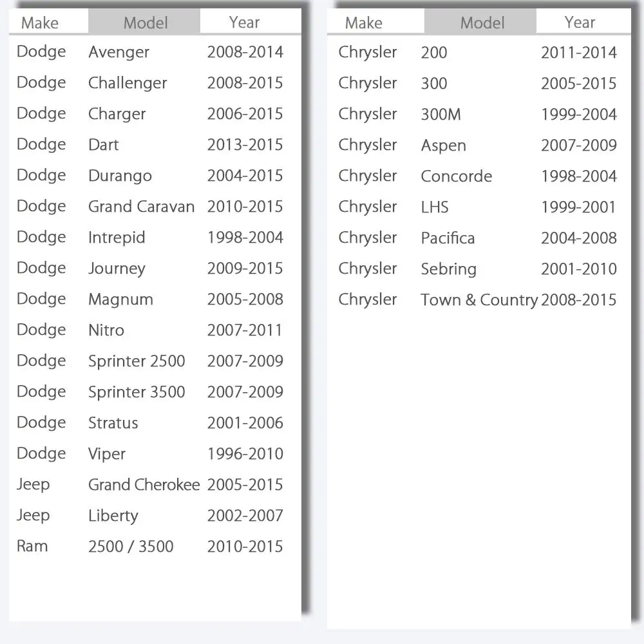Select the 2500 / 3500 model entry

pos(131,547)
